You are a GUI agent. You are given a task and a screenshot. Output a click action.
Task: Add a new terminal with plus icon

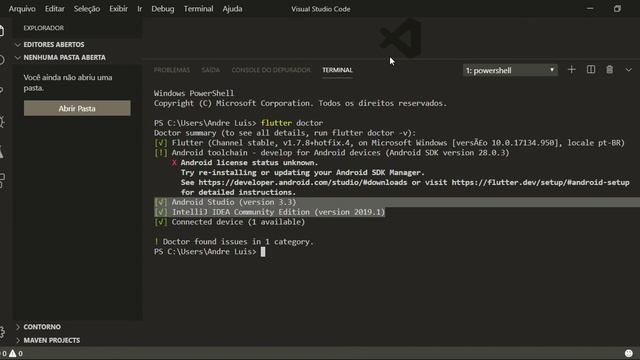[x=571, y=70]
